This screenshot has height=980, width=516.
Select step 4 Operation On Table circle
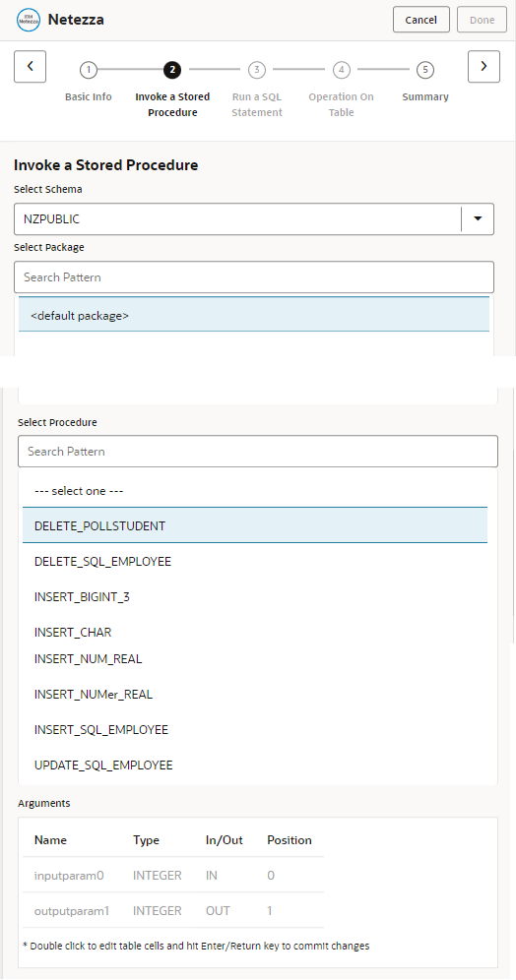click(x=341, y=70)
